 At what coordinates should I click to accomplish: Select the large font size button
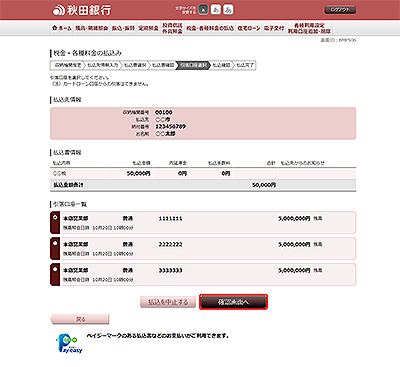pyautogui.click(x=228, y=10)
